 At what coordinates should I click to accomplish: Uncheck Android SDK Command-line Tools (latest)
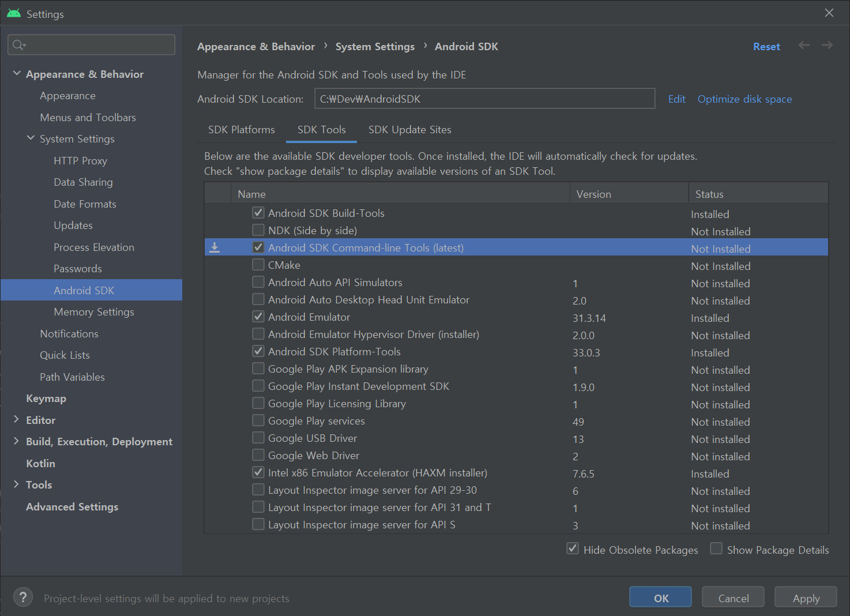click(258, 247)
